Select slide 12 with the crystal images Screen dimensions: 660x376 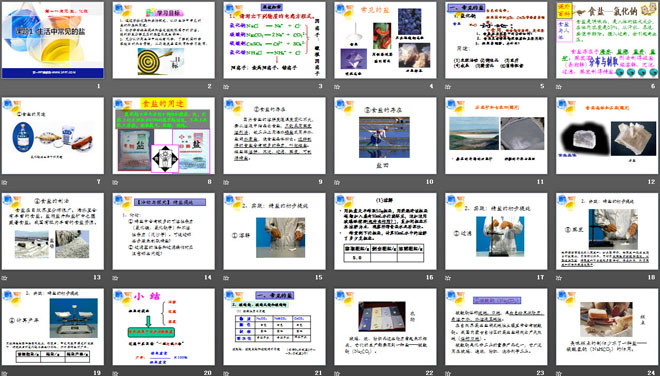[x=607, y=136]
